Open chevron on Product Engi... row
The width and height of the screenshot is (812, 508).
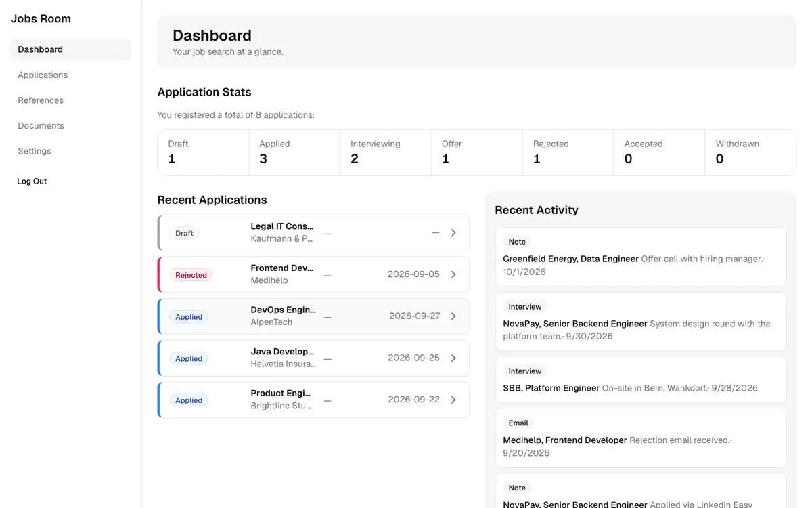coord(453,400)
